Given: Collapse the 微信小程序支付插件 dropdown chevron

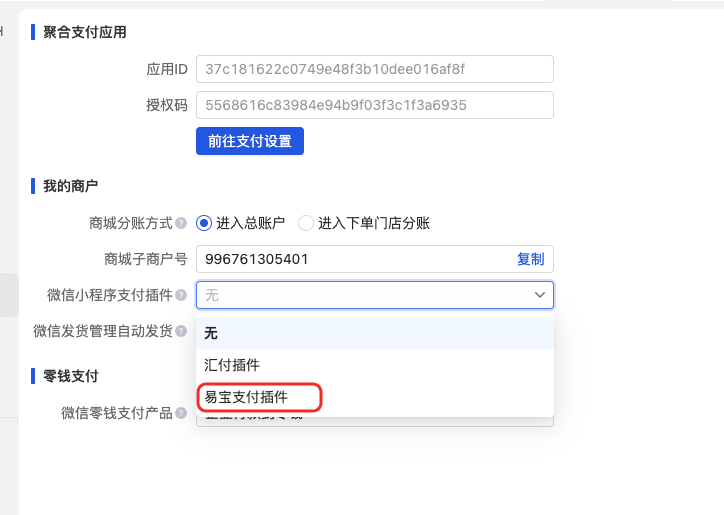Looking at the screenshot, I should (540, 295).
